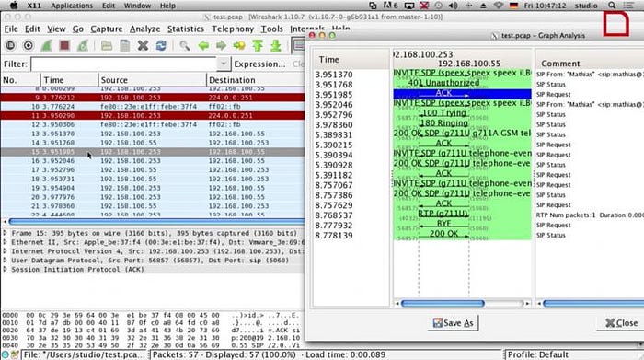Toggle packet list colorize icon
Screen dimensions: 644x360
(299, 45)
